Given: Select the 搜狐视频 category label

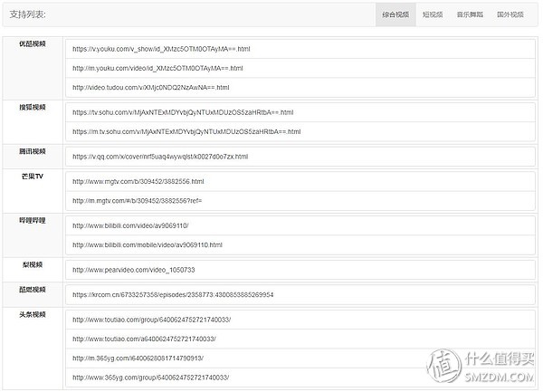Looking at the screenshot, I should (33, 107).
